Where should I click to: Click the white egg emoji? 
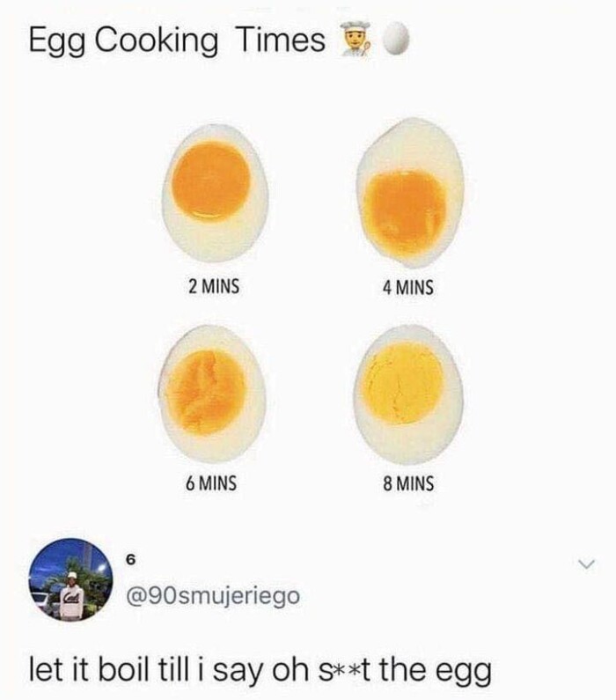coord(399,38)
